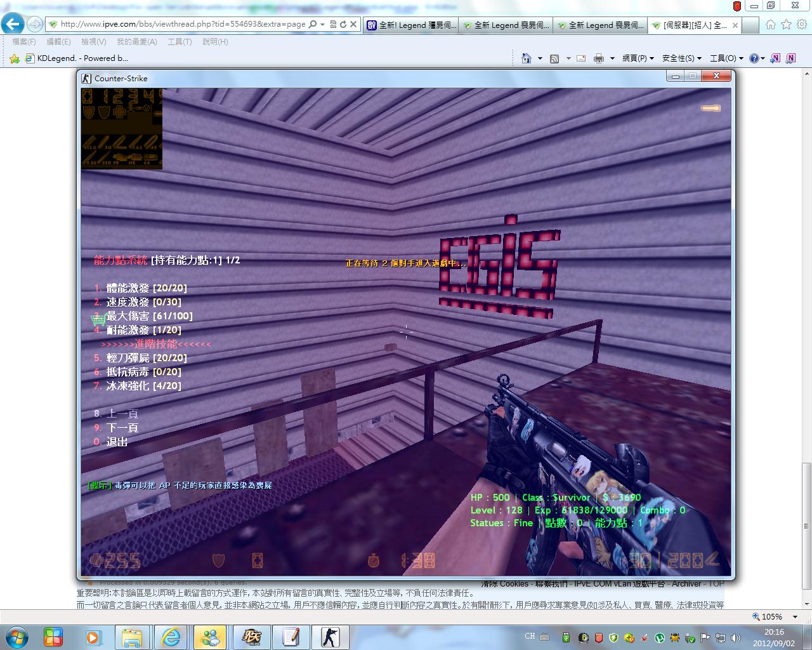Click the second OneNote linked notes icon
Viewport: 812px width, 650px height.
coord(790,58)
